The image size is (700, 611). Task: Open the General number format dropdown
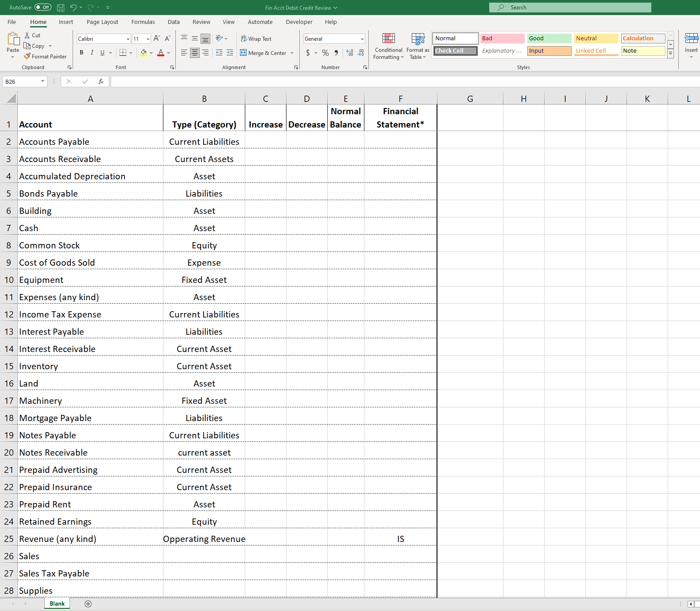click(x=362, y=39)
